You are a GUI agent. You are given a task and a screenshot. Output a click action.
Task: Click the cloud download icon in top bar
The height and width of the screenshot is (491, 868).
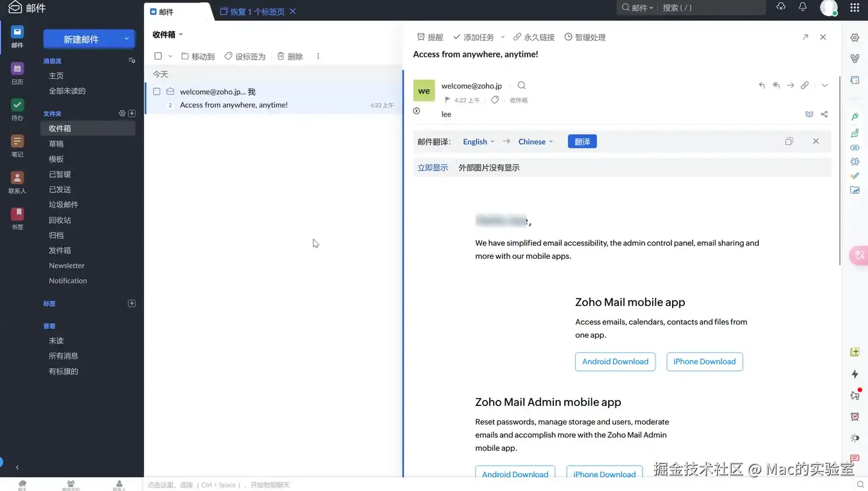point(781,7)
